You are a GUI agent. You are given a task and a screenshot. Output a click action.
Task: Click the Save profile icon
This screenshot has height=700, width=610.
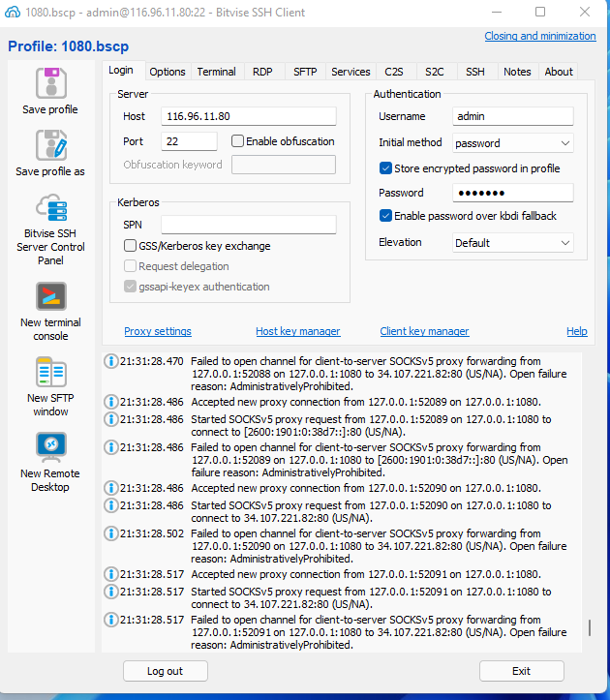pyautogui.click(x=51, y=83)
